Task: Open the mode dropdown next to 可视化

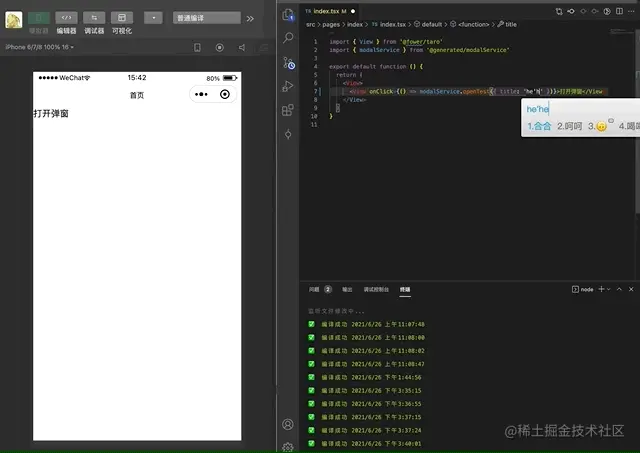Action: [153, 18]
